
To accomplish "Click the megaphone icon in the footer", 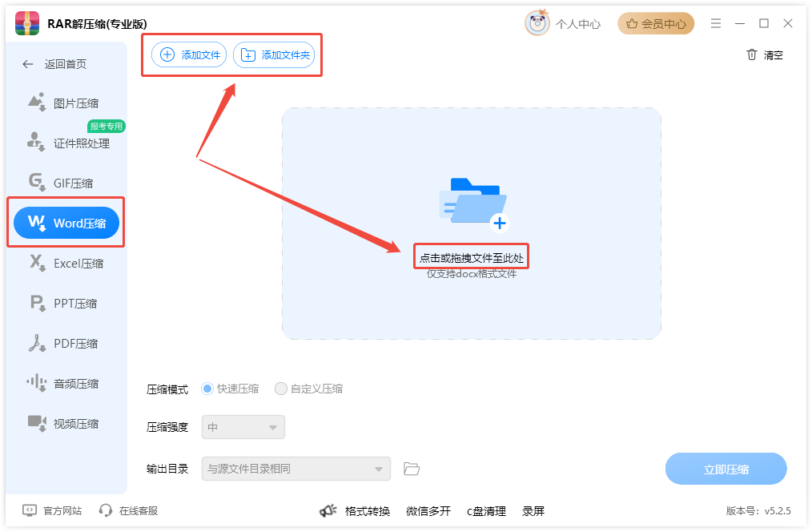I will tap(328, 510).
